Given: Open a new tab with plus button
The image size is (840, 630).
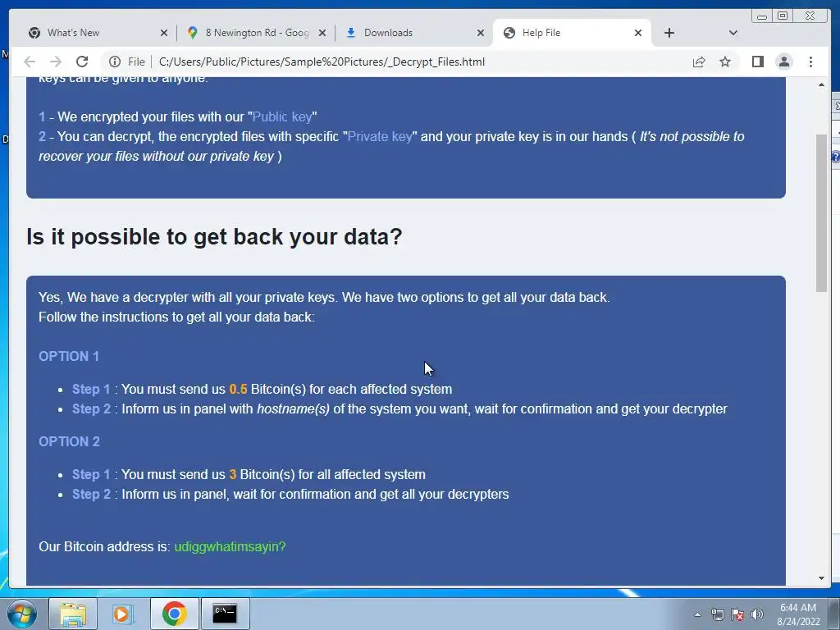Looking at the screenshot, I should tap(669, 33).
